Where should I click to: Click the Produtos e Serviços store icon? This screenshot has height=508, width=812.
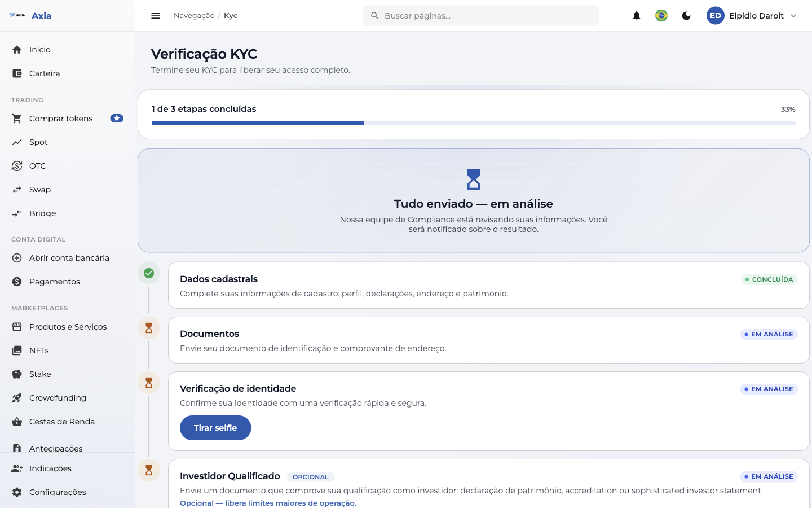pyautogui.click(x=17, y=327)
